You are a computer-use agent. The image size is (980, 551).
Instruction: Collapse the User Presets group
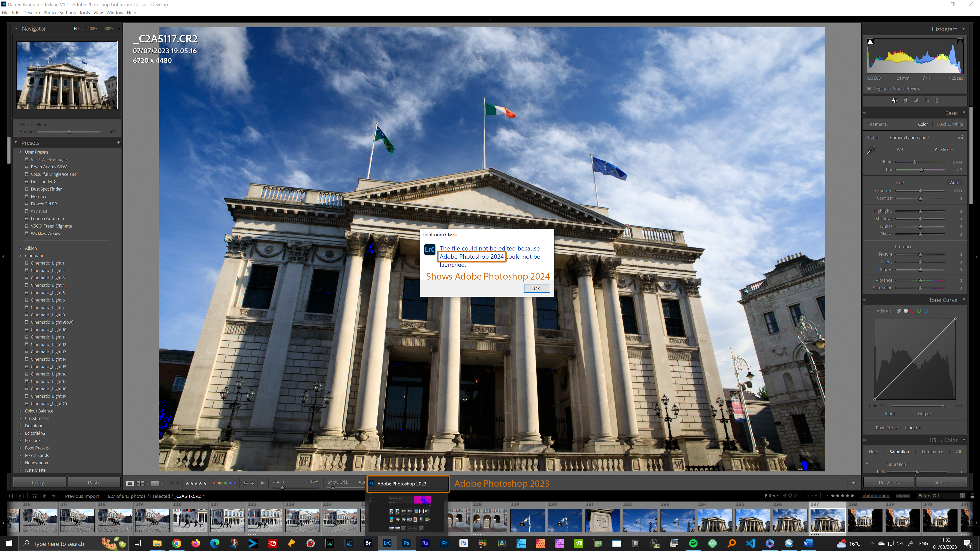20,152
